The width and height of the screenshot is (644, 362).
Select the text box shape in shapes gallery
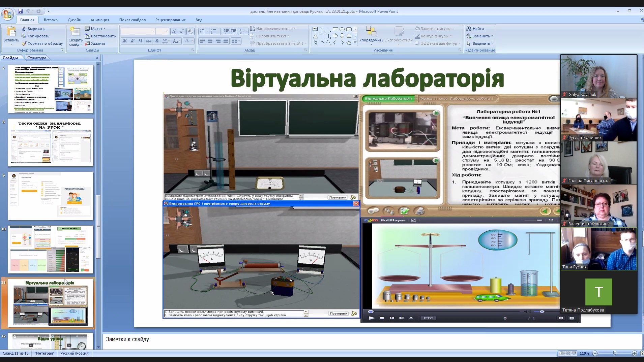(x=315, y=29)
